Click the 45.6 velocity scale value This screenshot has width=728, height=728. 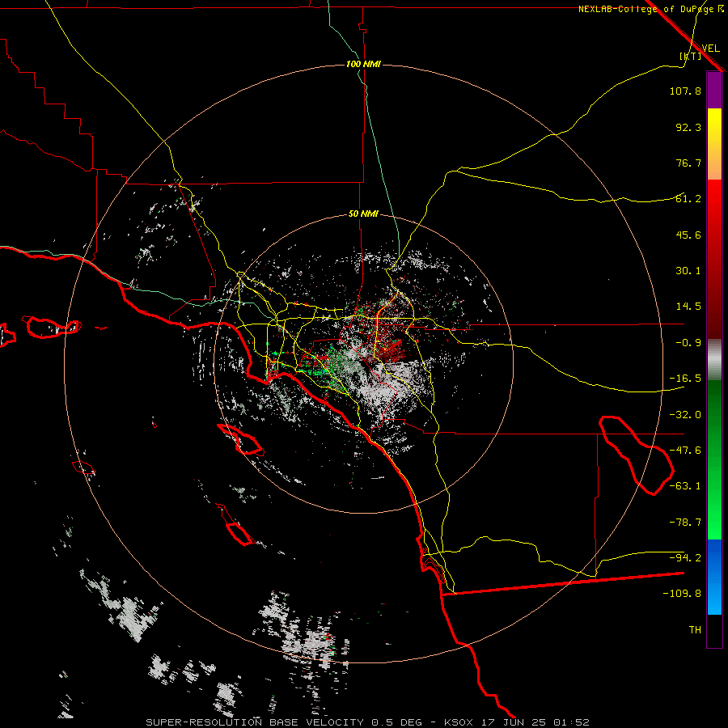click(x=688, y=235)
